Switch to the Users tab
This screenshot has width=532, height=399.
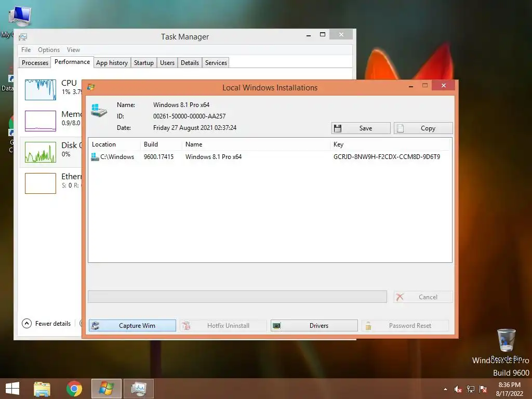tap(167, 63)
